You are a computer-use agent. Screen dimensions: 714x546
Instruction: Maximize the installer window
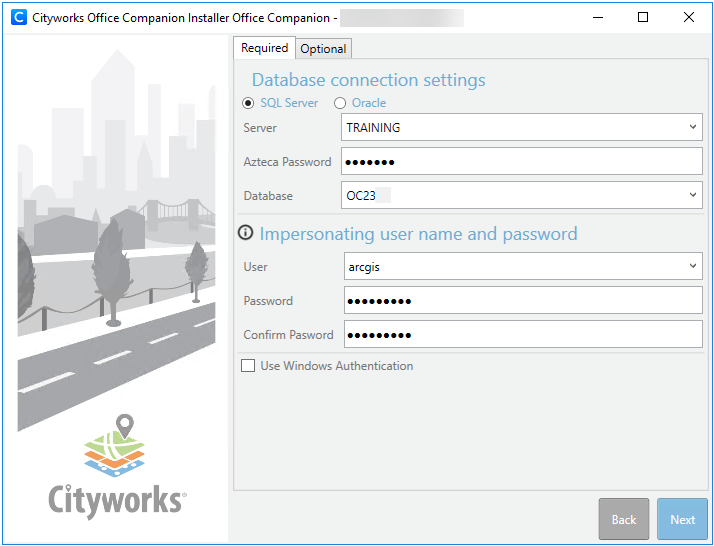(x=643, y=17)
